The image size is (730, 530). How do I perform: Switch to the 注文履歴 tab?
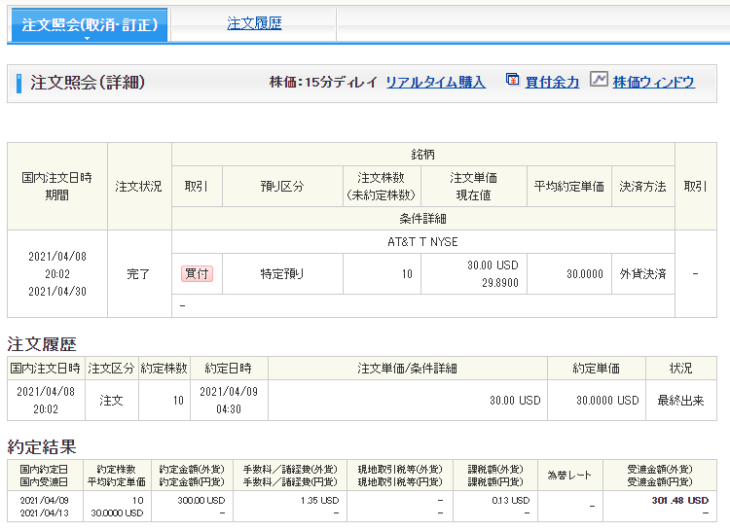(254, 23)
